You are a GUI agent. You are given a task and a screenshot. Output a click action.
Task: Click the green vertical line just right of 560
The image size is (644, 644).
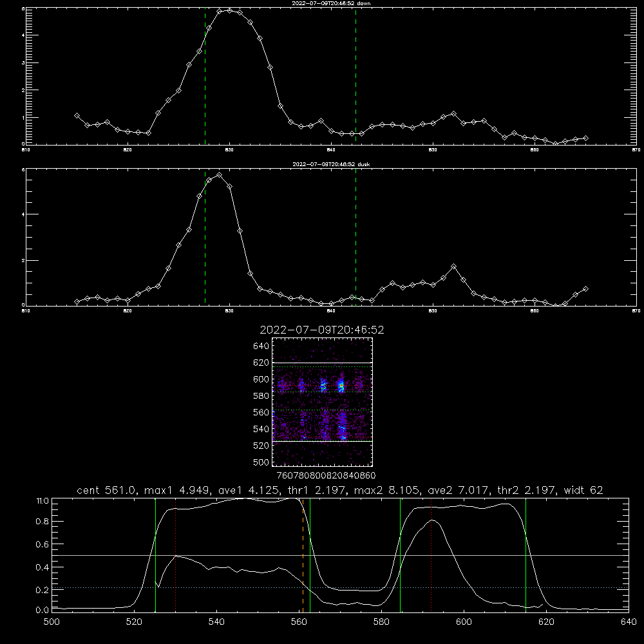click(310, 555)
